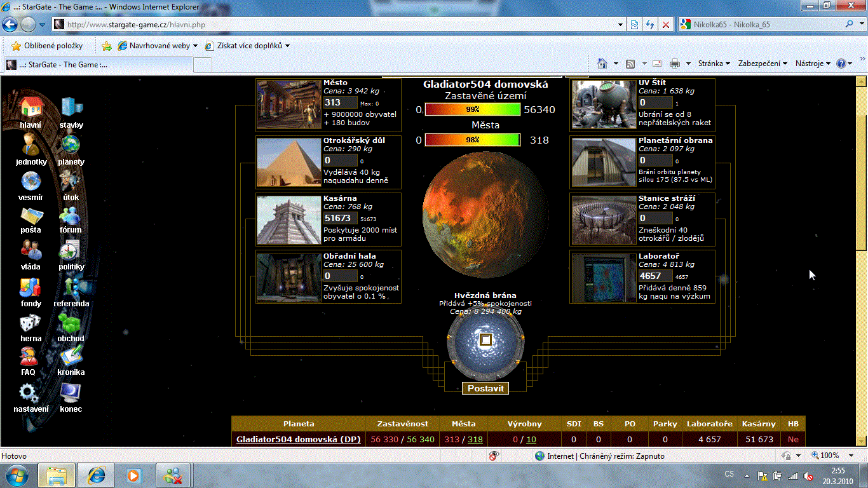Open the hlavní house icon
868x488 pixels.
(x=31, y=107)
